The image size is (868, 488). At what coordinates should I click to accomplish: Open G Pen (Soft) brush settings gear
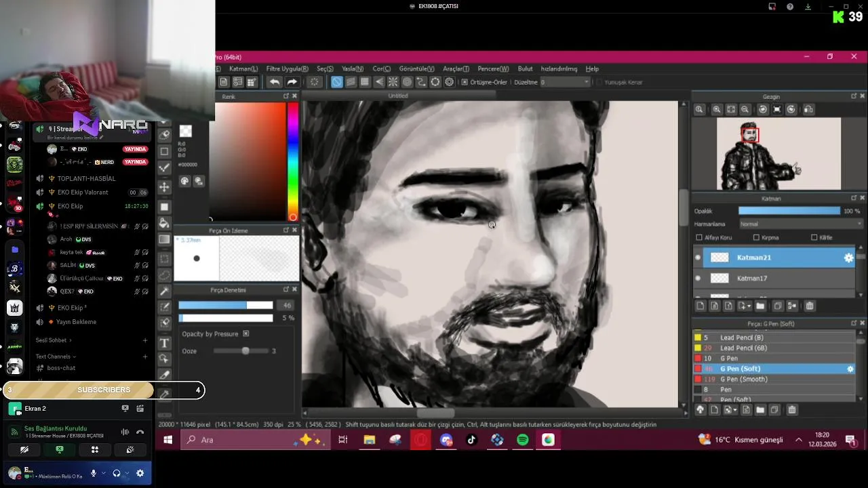[850, 369]
